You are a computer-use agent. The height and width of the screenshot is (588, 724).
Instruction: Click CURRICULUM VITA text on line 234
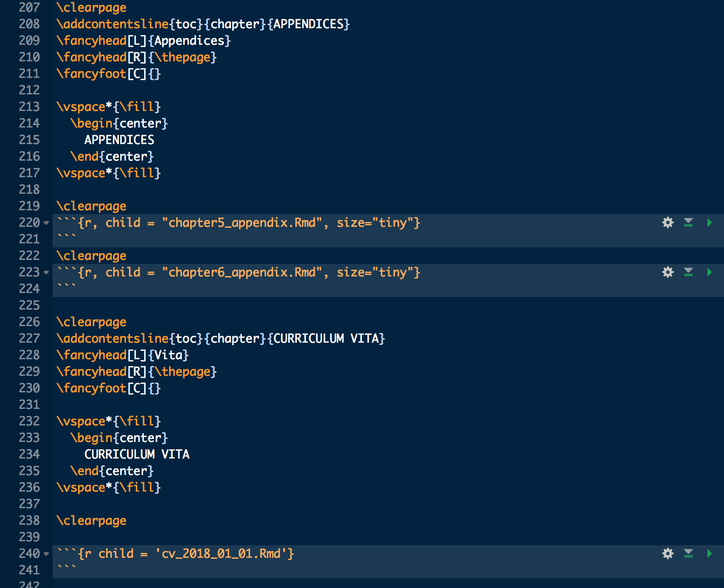pyautogui.click(x=137, y=454)
